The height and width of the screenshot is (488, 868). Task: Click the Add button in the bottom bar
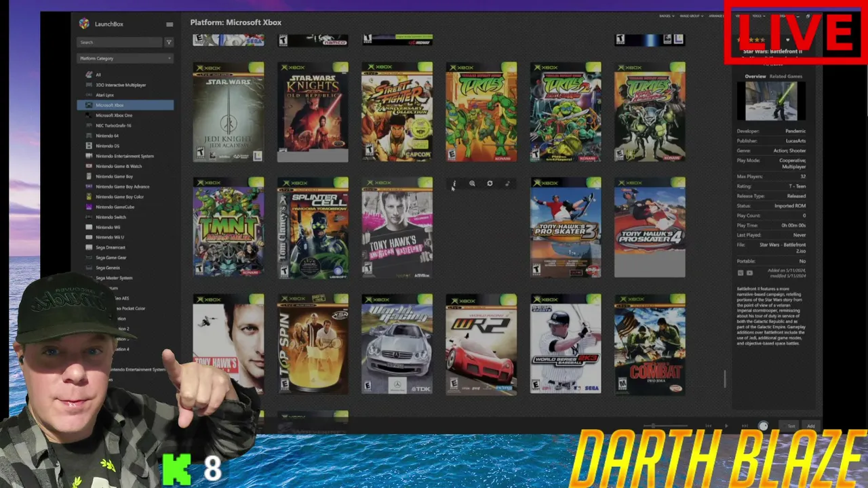pos(811,426)
